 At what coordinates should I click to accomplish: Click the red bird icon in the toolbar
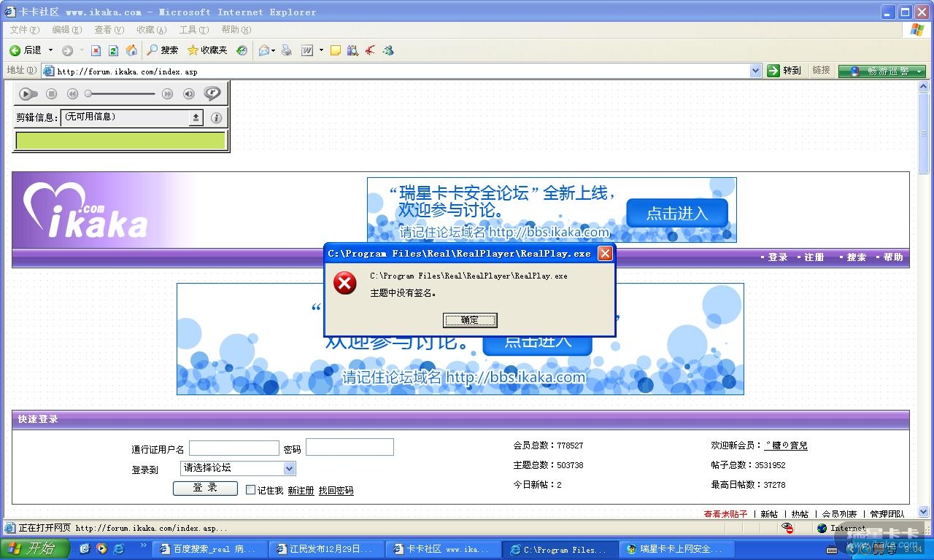click(x=371, y=50)
